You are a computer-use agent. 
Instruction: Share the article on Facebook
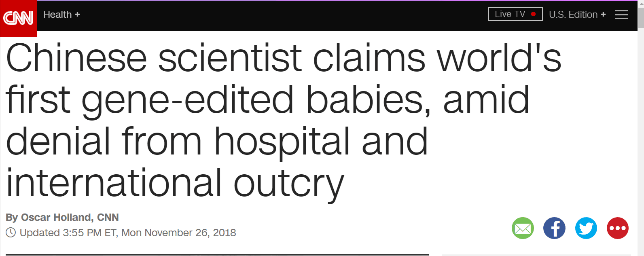pyautogui.click(x=554, y=228)
